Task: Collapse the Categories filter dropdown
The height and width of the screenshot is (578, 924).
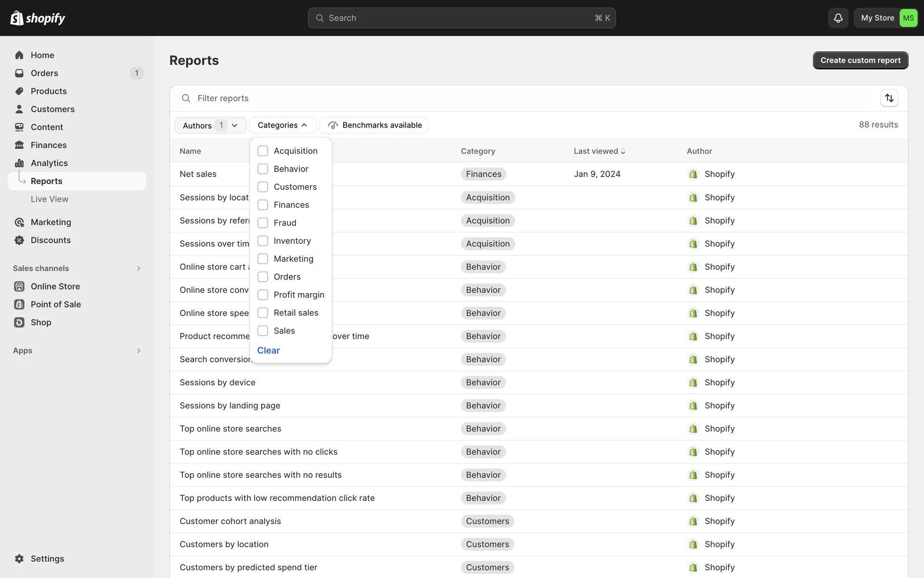Action: pyautogui.click(x=282, y=125)
